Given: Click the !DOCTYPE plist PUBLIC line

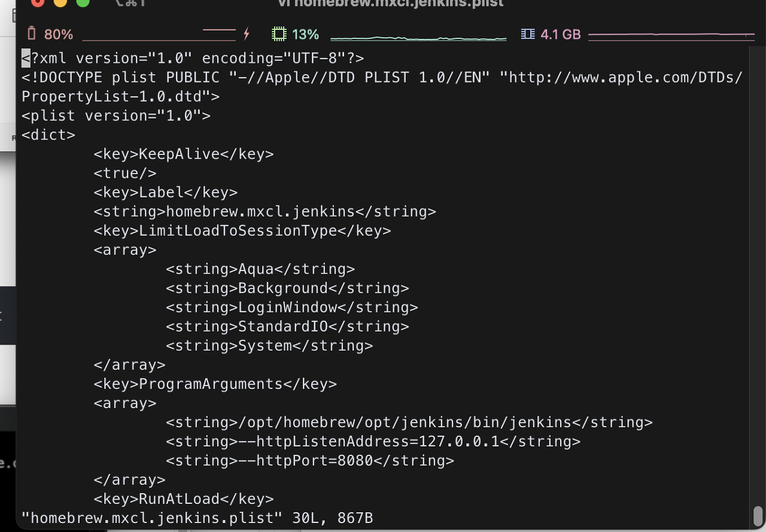Looking at the screenshot, I should 382,77.
